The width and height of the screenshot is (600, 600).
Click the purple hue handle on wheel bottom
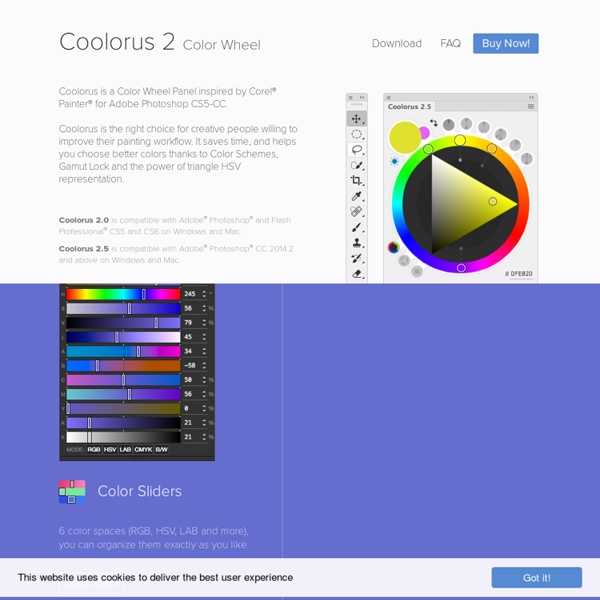[x=461, y=268]
